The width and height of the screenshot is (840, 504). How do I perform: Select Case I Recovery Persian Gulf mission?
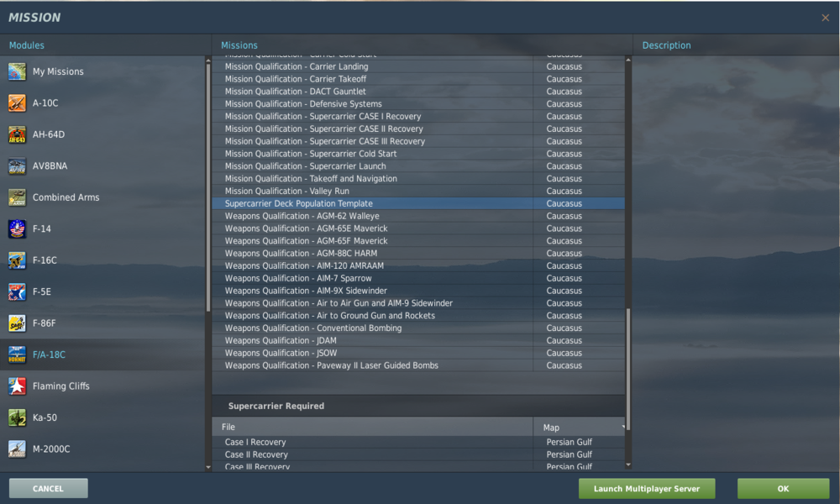coord(417,442)
